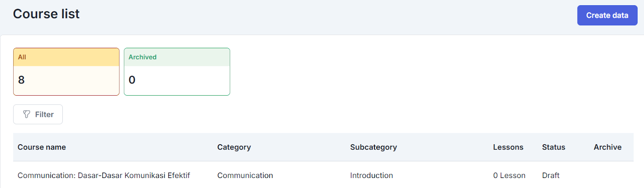The width and height of the screenshot is (644, 188).
Task: Click the 0 Lesson cell
Action: 509,176
